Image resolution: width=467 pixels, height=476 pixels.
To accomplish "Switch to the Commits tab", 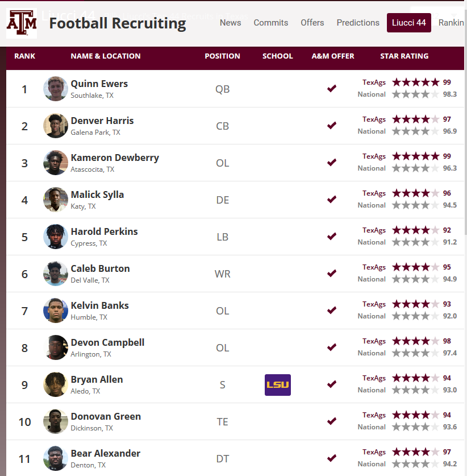I will click(270, 23).
